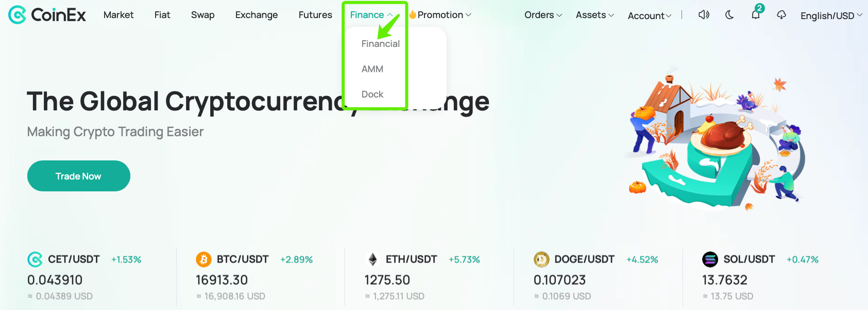Click the CET coin icon
The height and width of the screenshot is (310, 868).
[x=34, y=259]
